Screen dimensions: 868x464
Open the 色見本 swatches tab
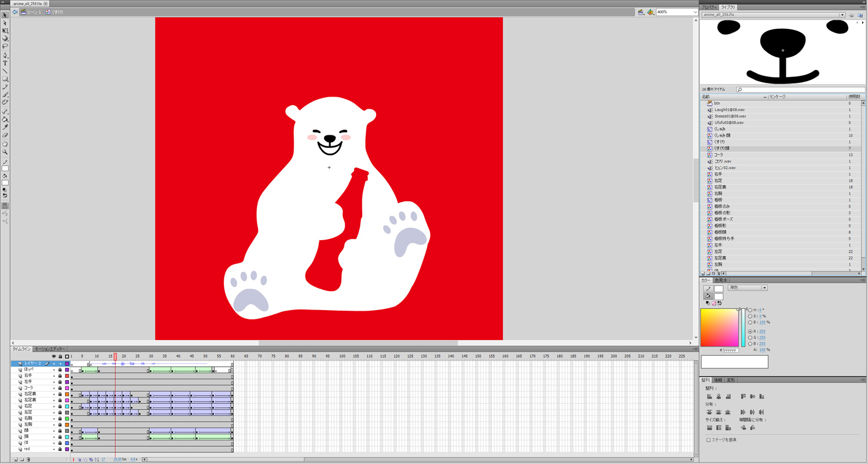coord(721,281)
